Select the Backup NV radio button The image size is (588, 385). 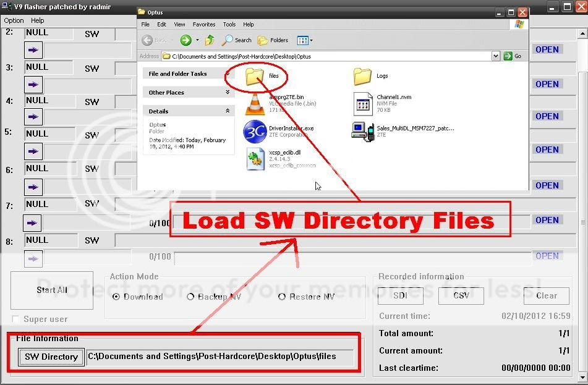190,297
